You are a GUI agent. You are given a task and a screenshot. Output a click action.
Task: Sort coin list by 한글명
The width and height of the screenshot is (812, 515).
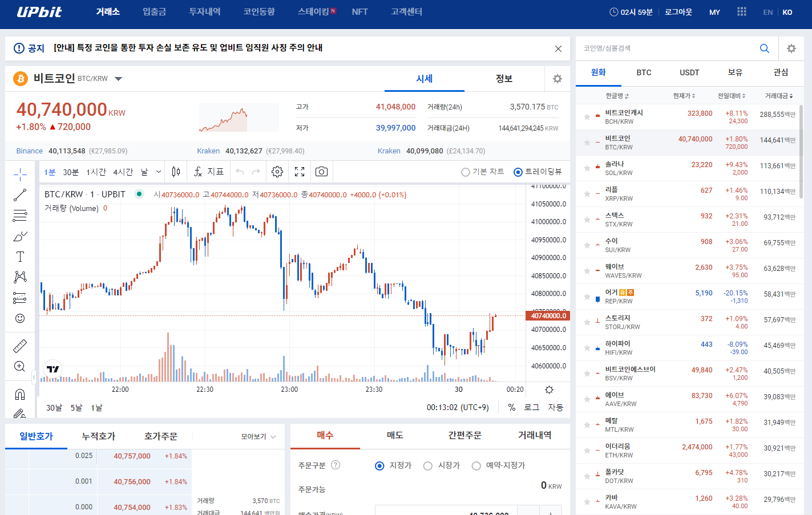(617, 96)
